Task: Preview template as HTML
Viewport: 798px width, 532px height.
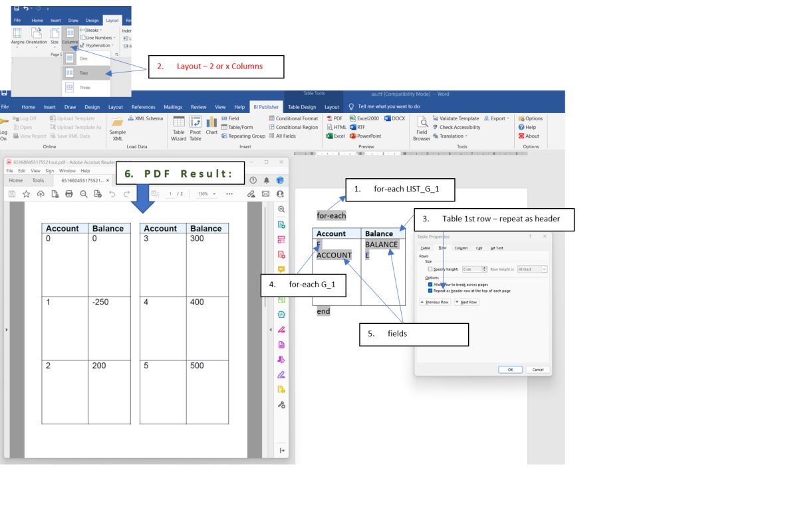Action: (336, 127)
